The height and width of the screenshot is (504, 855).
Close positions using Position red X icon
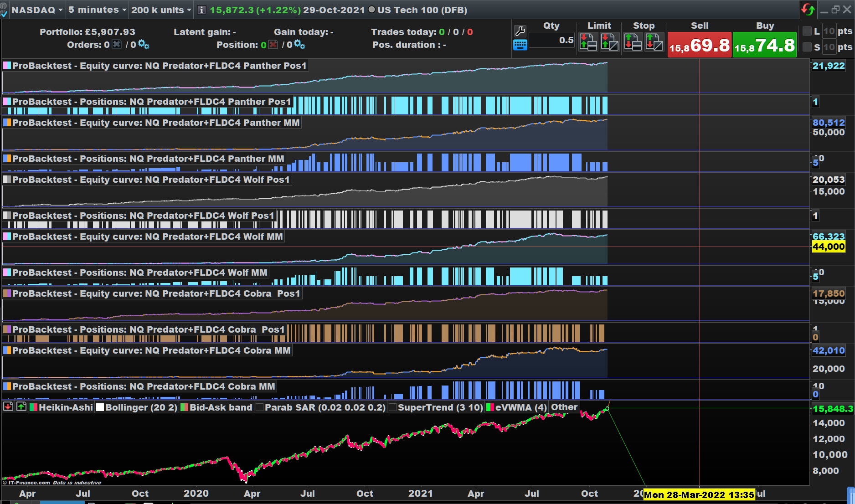click(x=273, y=44)
